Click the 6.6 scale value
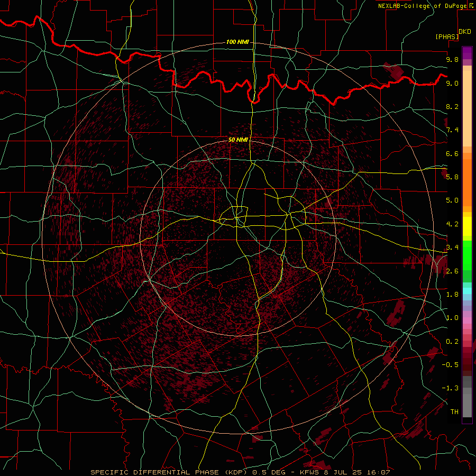This screenshot has width=476, height=476. coord(452,153)
